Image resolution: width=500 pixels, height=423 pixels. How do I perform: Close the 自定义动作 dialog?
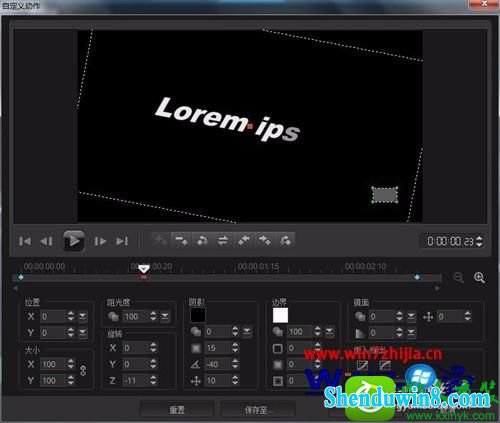(x=484, y=4)
